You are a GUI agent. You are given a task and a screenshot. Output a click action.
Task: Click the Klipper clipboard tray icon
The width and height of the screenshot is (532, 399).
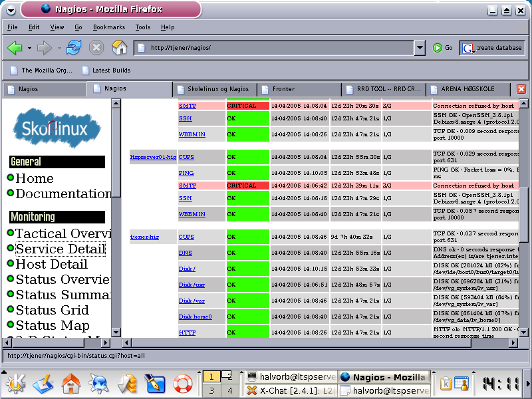click(x=446, y=384)
